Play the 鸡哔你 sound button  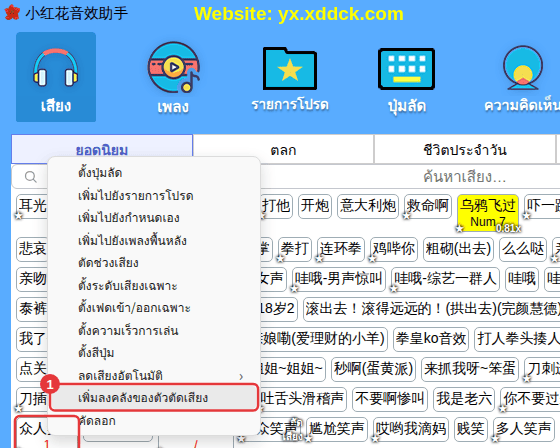pyautogui.click(x=394, y=249)
